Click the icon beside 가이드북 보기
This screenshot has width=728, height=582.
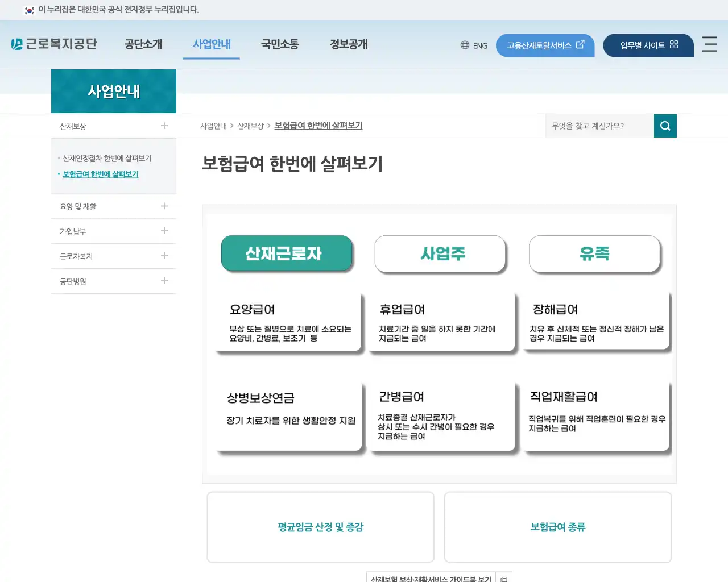(x=503, y=578)
